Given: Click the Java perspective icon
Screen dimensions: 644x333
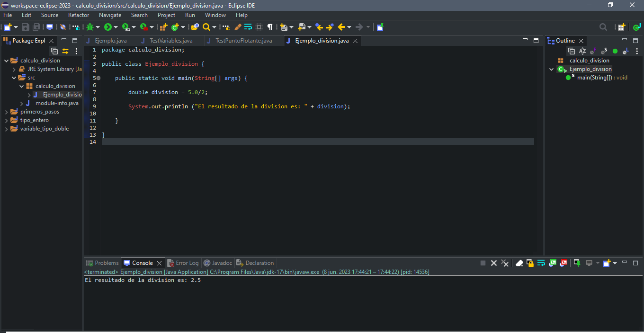Looking at the screenshot, I should (x=637, y=27).
